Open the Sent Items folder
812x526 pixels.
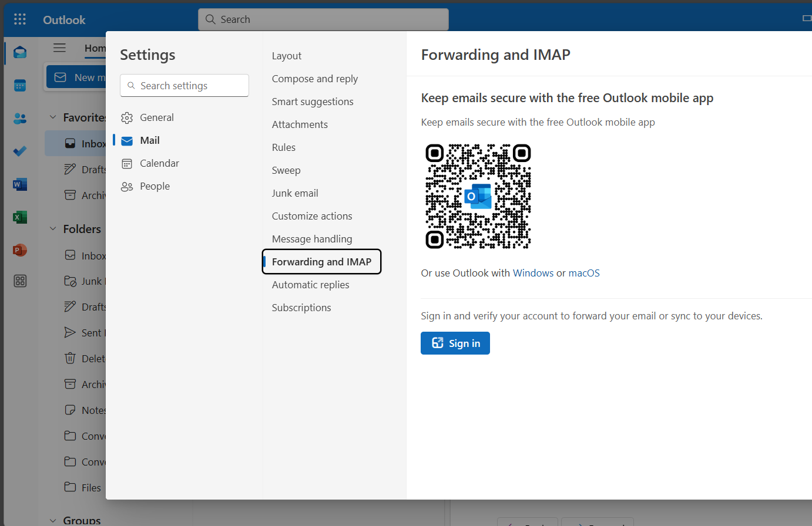coord(75,333)
